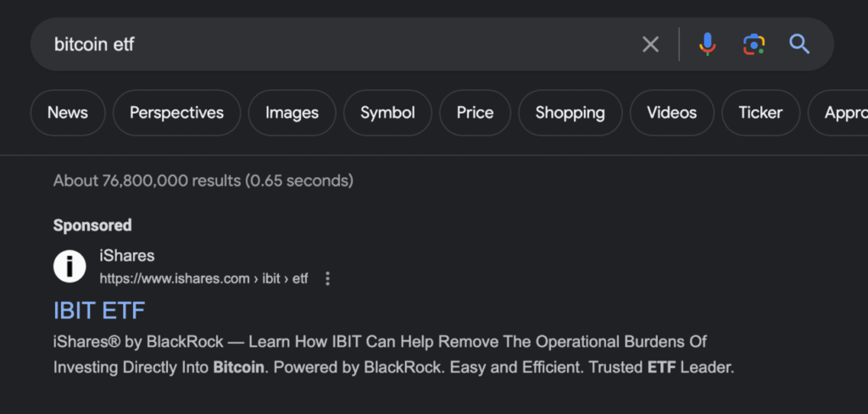The height and width of the screenshot is (414, 868).
Task: Open the three-dot menu beside the iShares URL
Action: [x=328, y=278]
